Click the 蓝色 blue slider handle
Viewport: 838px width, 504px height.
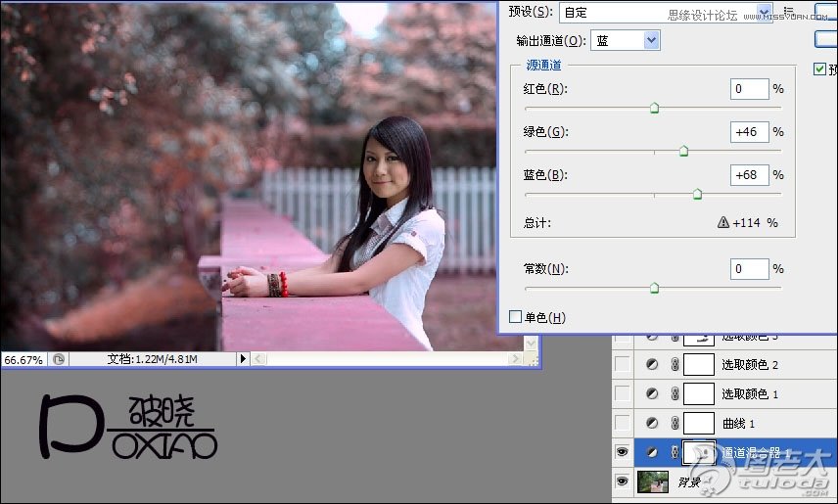point(697,194)
